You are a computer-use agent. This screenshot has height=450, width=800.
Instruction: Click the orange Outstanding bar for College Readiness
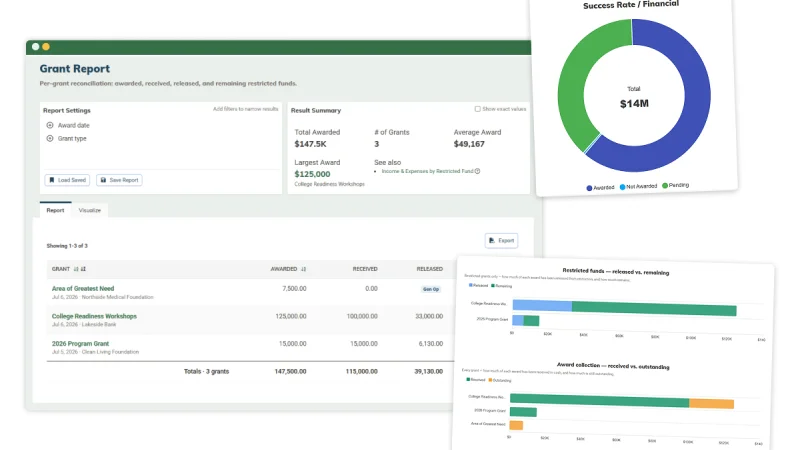pyautogui.click(x=711, y=404)
